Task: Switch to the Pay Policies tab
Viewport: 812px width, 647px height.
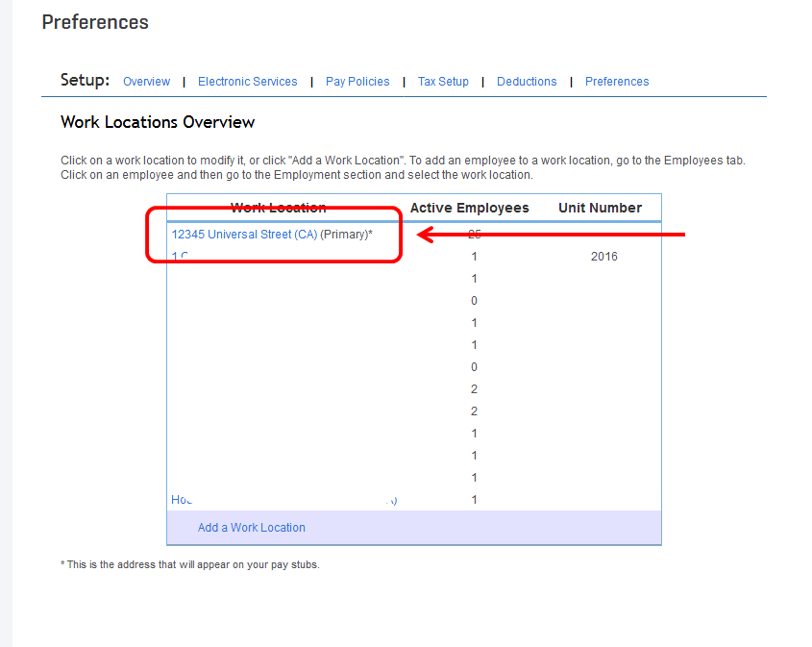Action: click(x=357, y=82)
